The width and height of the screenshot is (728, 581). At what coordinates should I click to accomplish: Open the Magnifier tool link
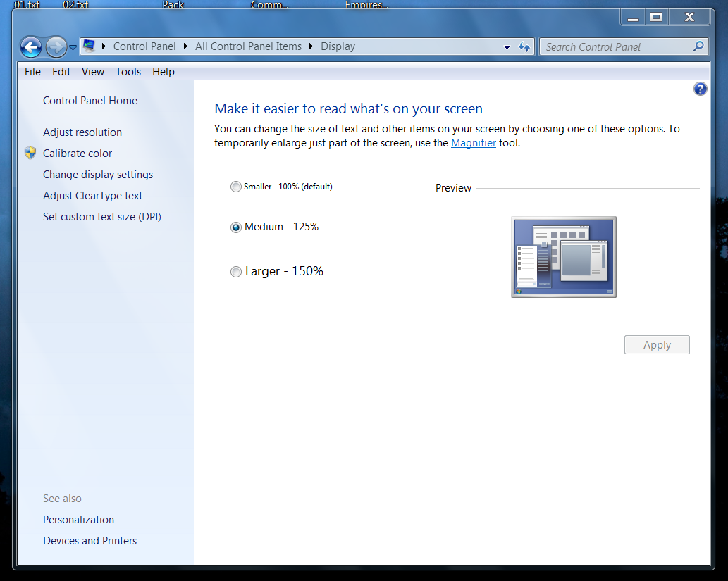click(473, 143)
